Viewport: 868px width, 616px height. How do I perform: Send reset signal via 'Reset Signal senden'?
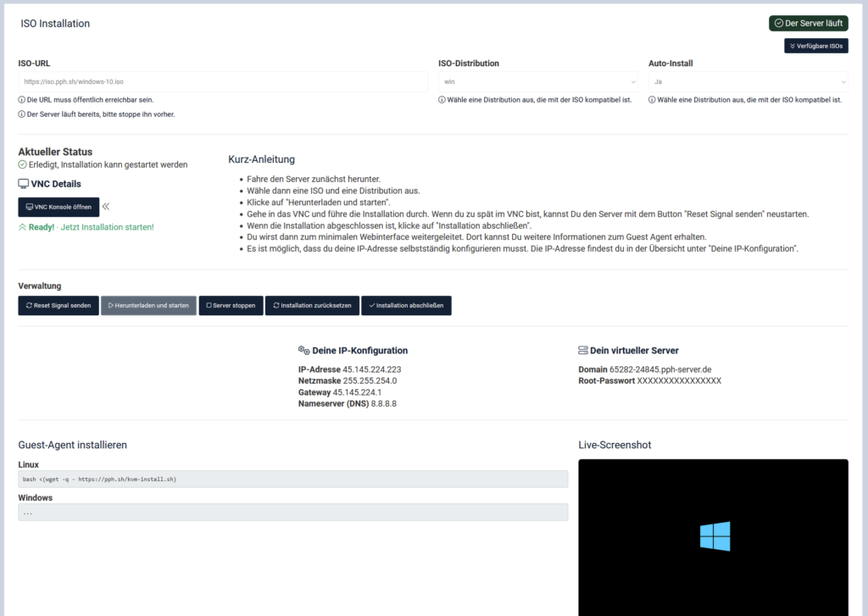click(58, 306)
